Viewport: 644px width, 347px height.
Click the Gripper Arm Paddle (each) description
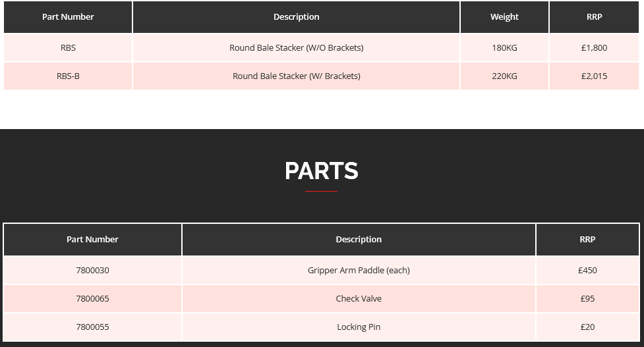click(x=359, y=270)
